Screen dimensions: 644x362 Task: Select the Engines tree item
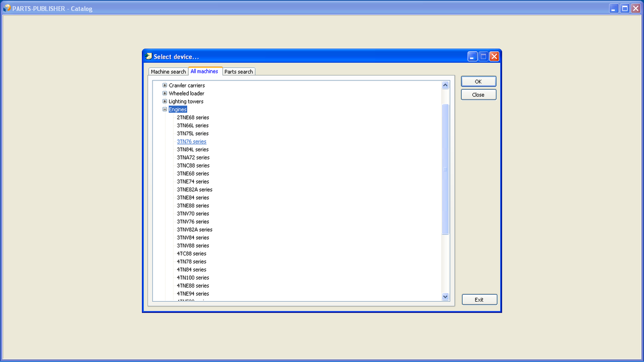click(x=178, y=110)
